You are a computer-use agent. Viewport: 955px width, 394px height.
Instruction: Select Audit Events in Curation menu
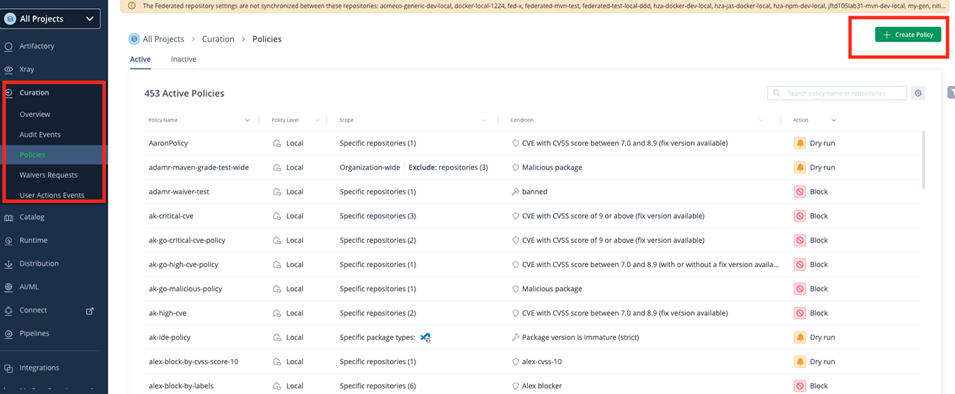click(x=40, y=135)
